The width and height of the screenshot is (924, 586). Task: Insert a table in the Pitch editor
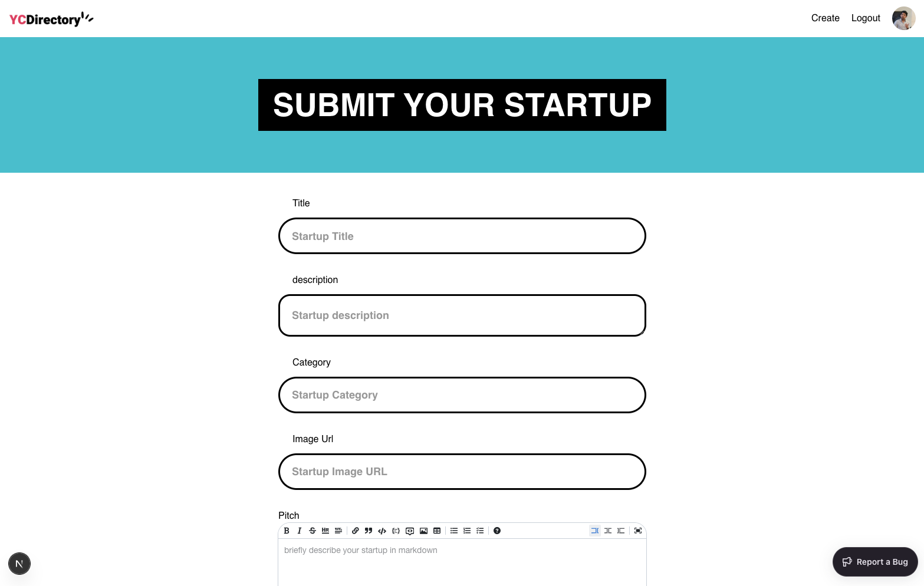437,531
